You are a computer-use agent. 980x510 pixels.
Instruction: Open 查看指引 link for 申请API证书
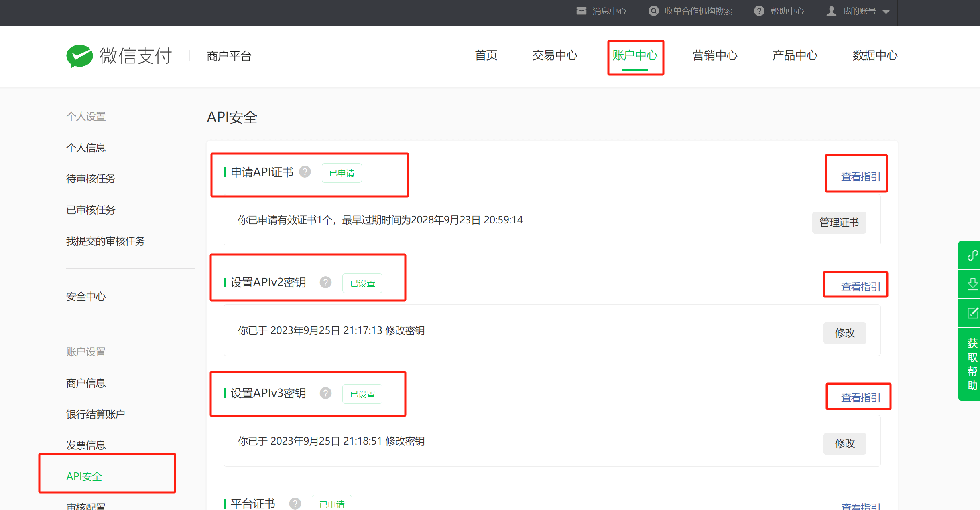coord(860,176)
